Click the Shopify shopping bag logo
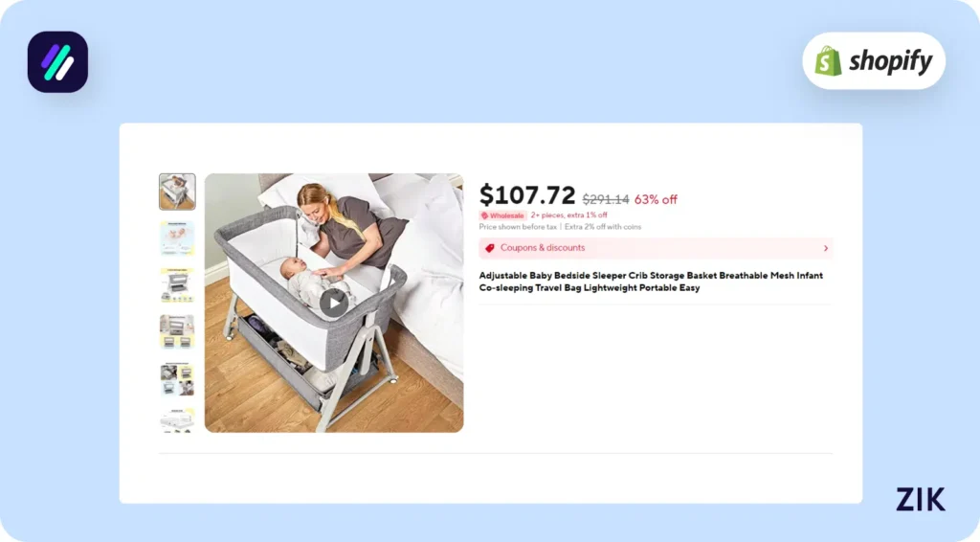Screen dimensions: 980x542 tap(828, 61)
